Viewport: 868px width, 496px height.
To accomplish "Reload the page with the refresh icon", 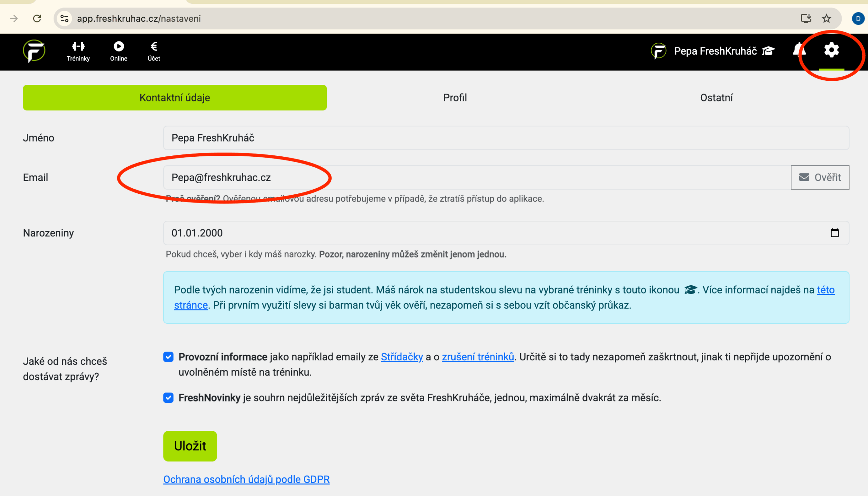I will pos(37,18).
